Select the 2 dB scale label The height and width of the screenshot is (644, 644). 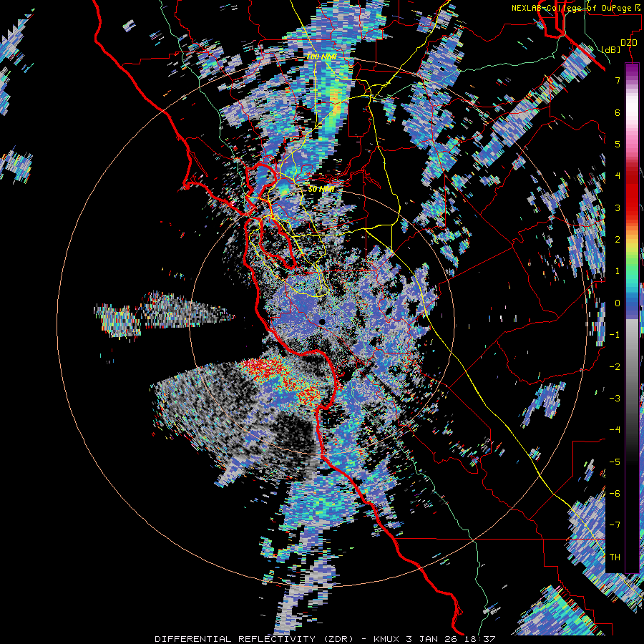pyautogui.click(x=618, y=239)
